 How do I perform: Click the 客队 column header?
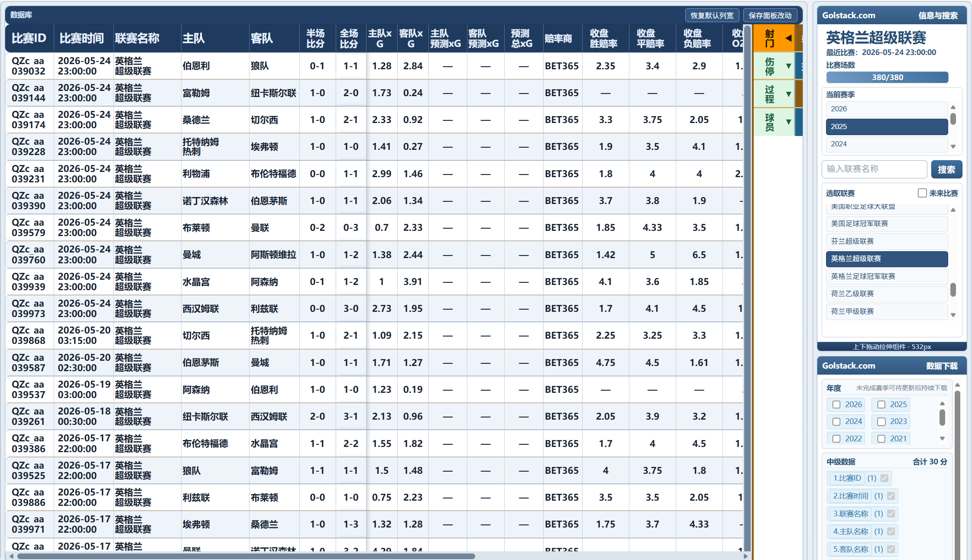(x=274, y=38)
